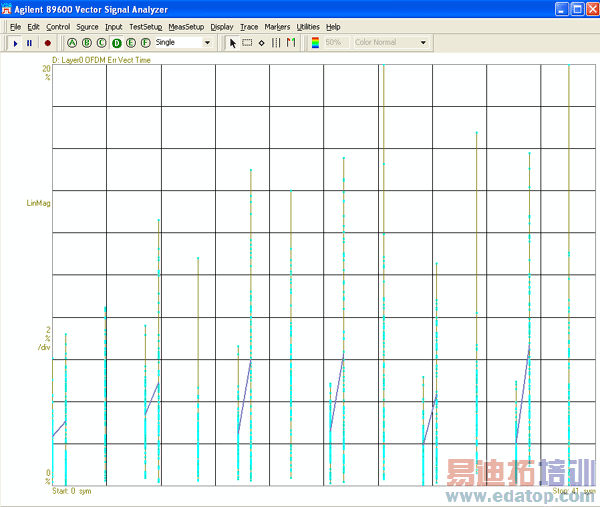This screenshot has width=600, height=507.
Task: Click the LinMag Y-axis format label
Action: pyautogui.click(x=38, y=203)
